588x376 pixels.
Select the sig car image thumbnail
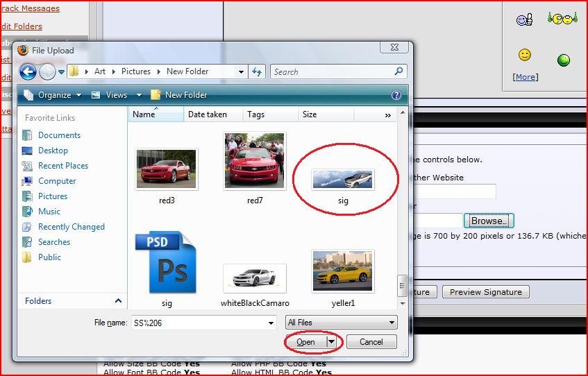tap(343, 180)
